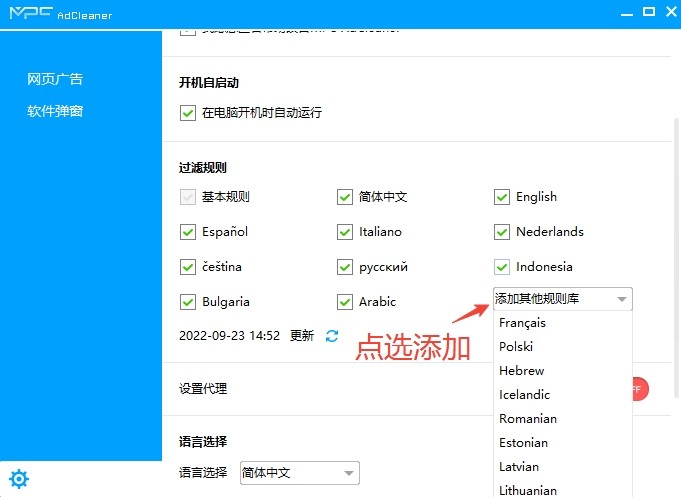The width and height of the screenshot is (681, 497).
Task: Open the 网页广告 sidebar tab
Action: (x=55, y=80)
